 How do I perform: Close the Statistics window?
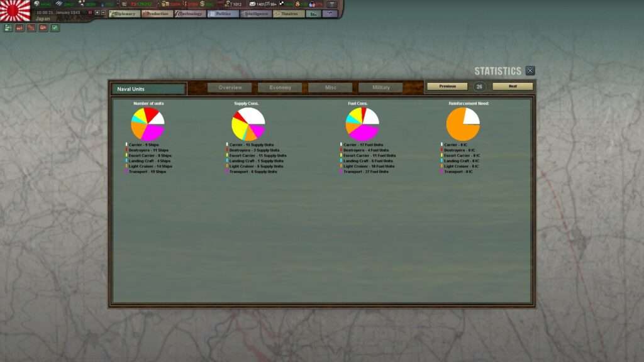click(530, 70)
